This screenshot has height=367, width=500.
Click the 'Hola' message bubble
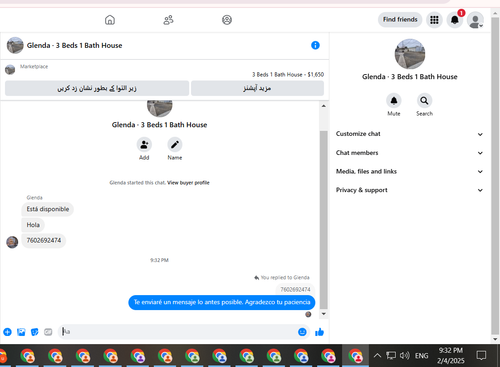[33, 225]
